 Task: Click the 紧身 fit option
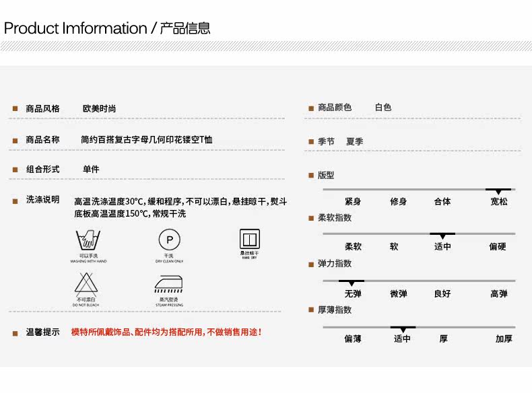coord(353,202)
